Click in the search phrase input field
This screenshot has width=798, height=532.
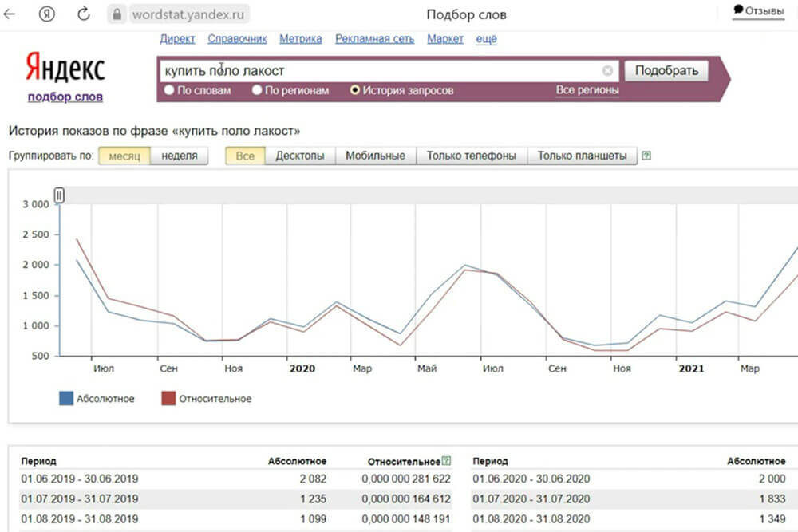[x=375, y=70]
